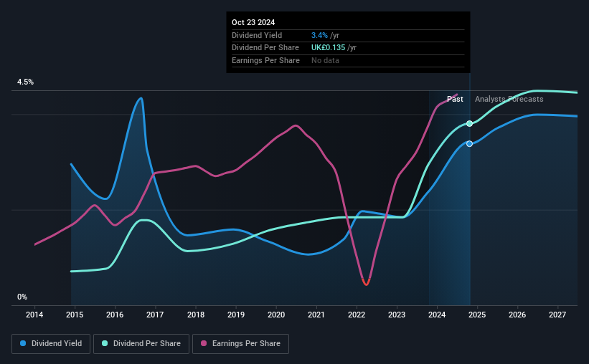The image size is (589, 364).
Task: Click the 'UK£0.135' dividend per share value
Action: (328, 48)
